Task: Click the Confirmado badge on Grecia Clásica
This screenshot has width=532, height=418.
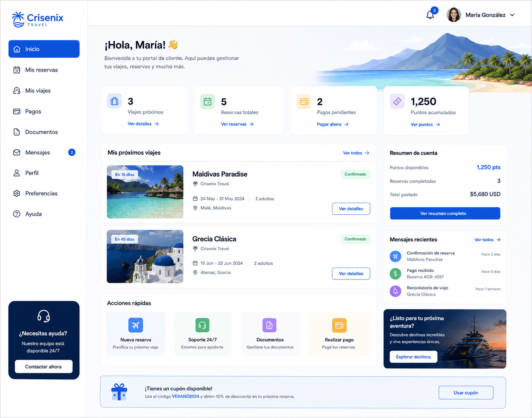Action: 355,239
